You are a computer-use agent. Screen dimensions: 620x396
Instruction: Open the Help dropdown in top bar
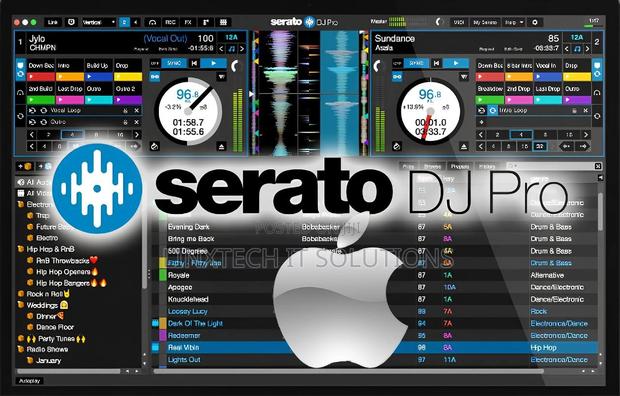pos(513,22)
